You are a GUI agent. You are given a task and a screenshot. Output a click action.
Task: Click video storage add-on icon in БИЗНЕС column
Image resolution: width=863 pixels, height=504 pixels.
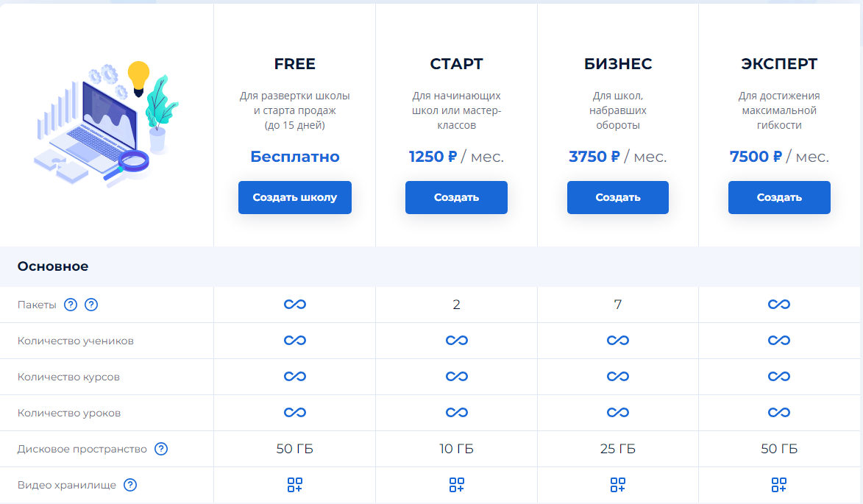617,485
